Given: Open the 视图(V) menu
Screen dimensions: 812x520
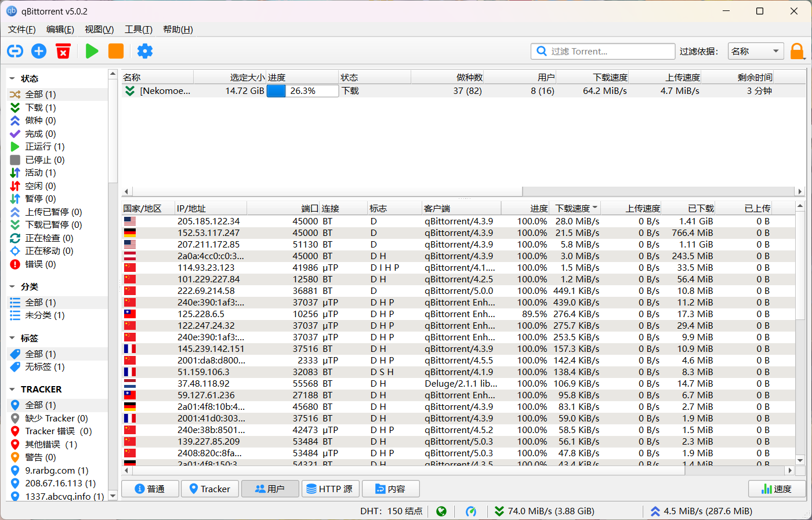Looking at the screenshot, I should click(99, 30).
